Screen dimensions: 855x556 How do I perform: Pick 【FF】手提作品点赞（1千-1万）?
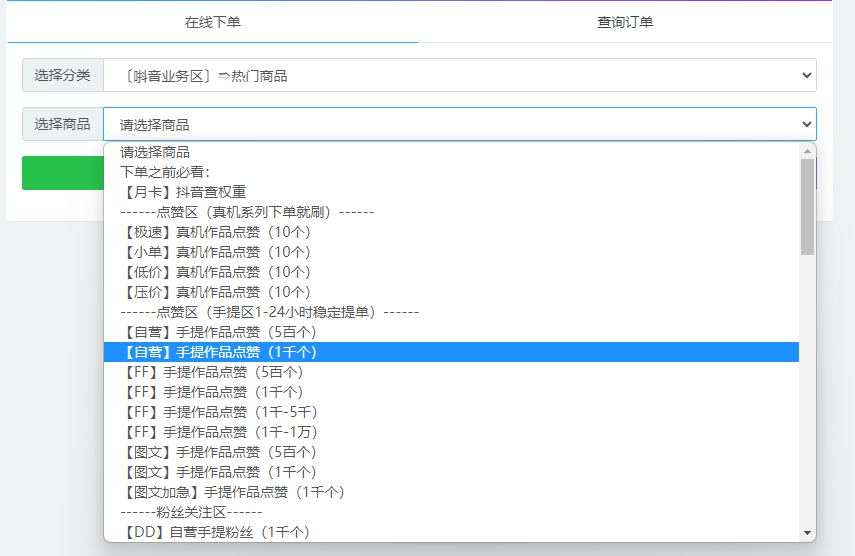(x=221, y=432)
